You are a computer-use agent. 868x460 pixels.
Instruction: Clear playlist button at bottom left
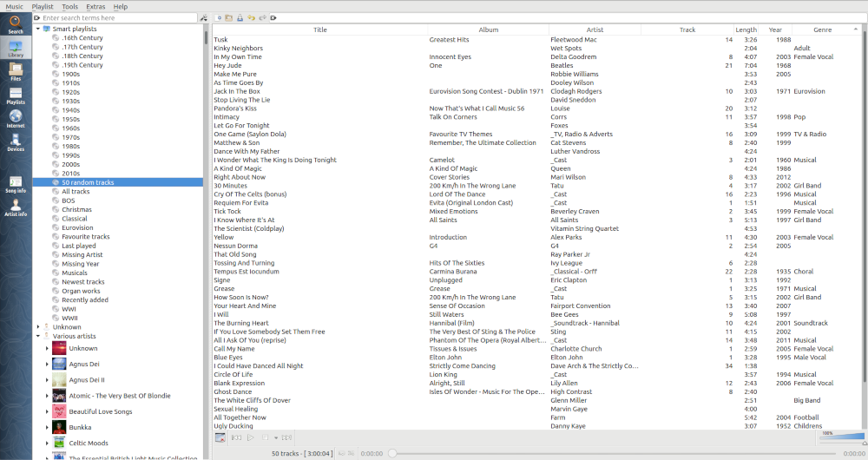click(220, 437)
